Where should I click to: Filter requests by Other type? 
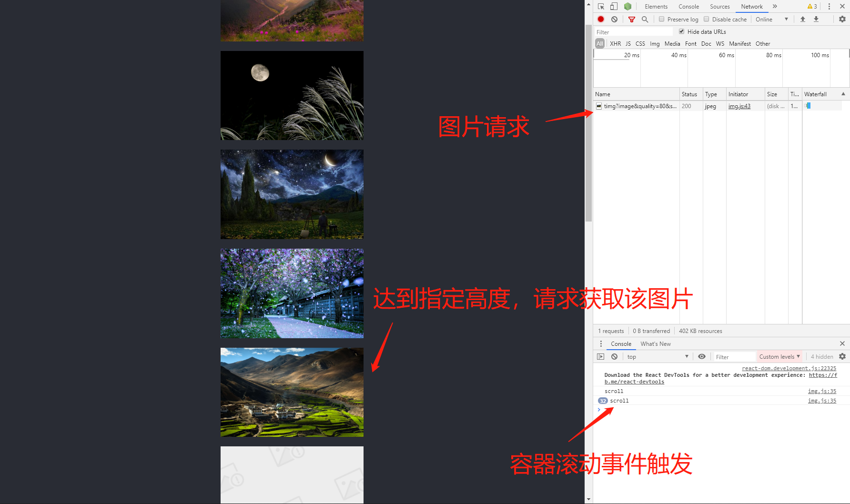(763, 44)
